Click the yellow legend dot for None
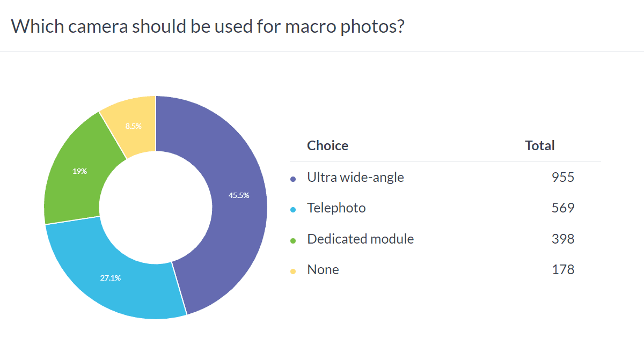This screenshot has width=644, height=338. point(293,271)
